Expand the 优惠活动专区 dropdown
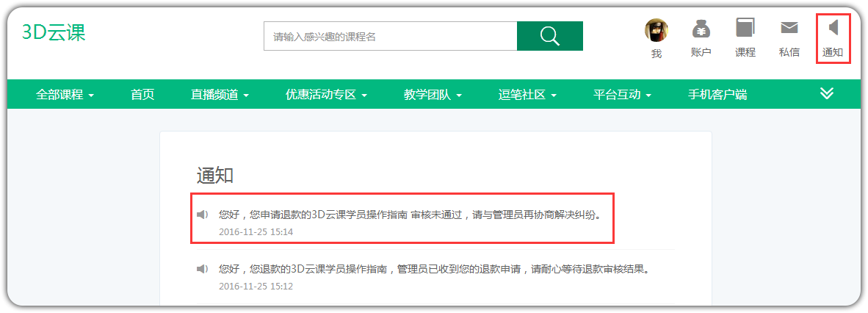868x313 pixels. click(327, 95)
